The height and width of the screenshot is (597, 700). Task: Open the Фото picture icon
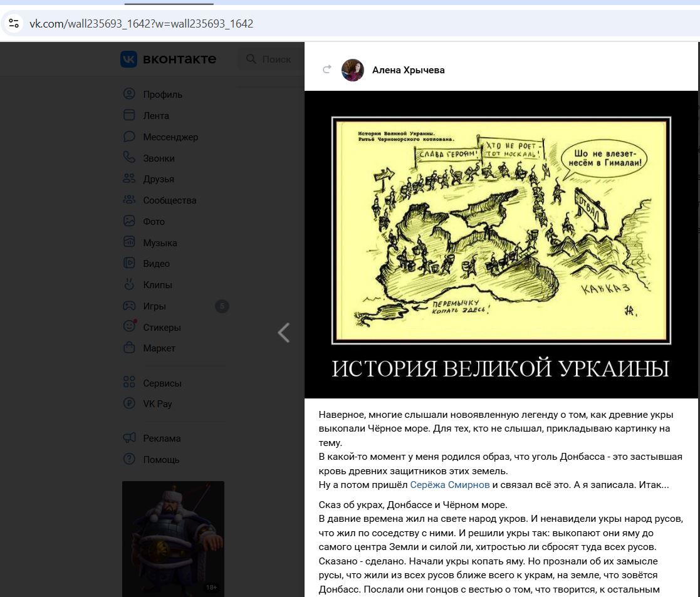129,221
